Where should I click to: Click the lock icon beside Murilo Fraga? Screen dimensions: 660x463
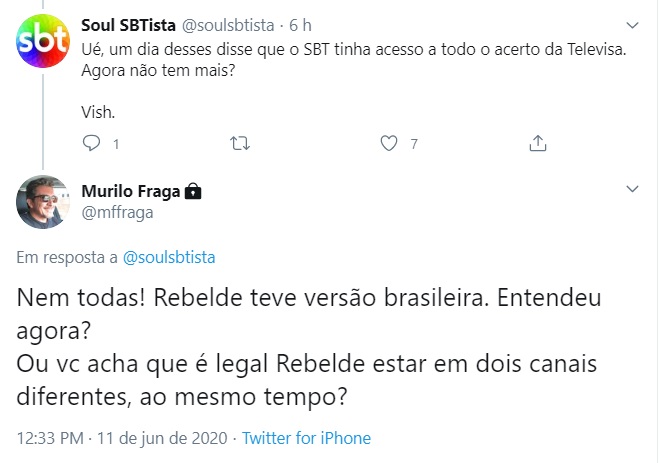pyautogui.click(x=194, y=190)
